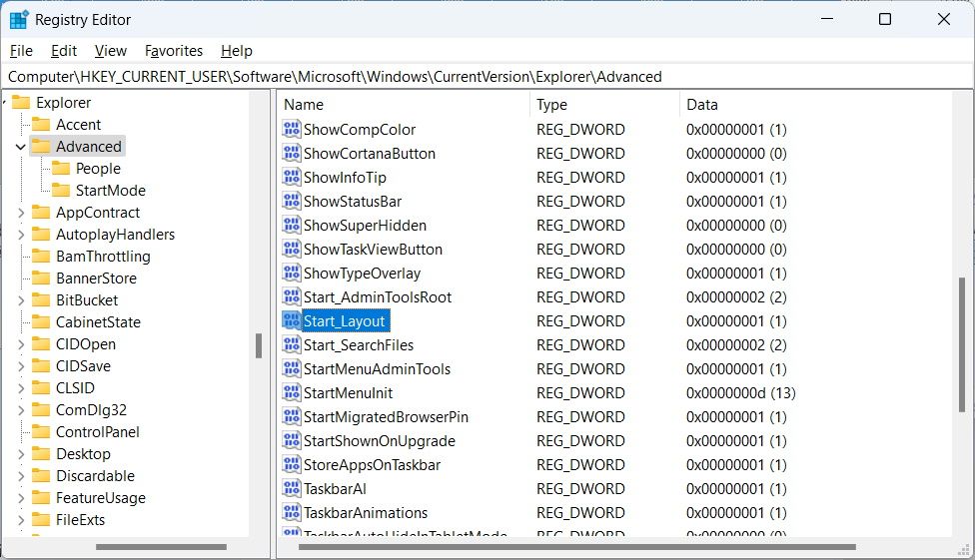The image size is (975, 560).
Task: Click the REG_DWORD type of Start_SearchFiles
Action: point(580,345)
